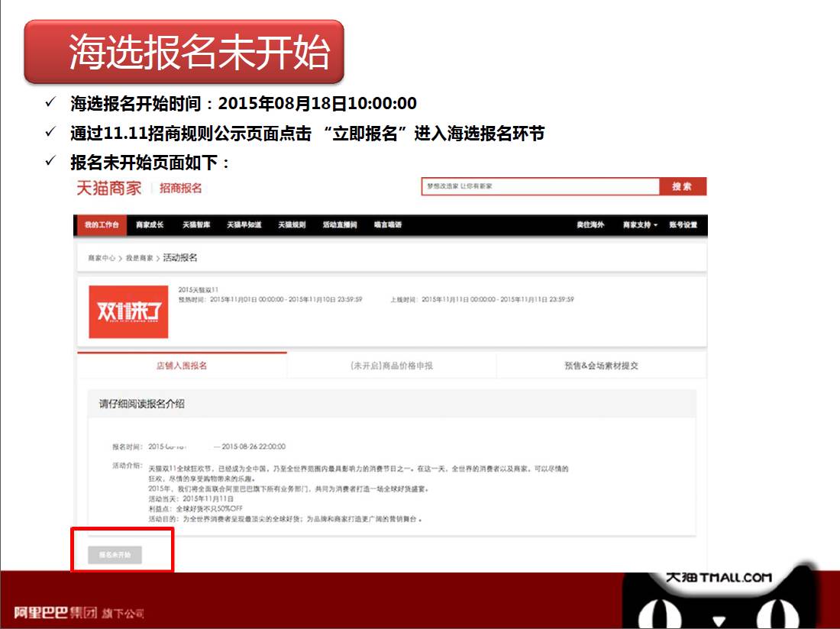Open 账号设置 in the nav bar
The image size is (840, 629).
(683, 225)
